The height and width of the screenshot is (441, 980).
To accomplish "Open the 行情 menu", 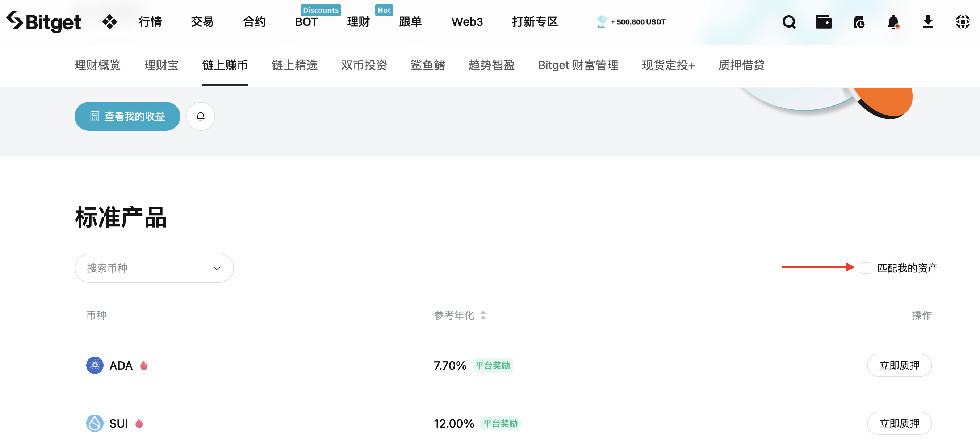I will click(150, 22).
